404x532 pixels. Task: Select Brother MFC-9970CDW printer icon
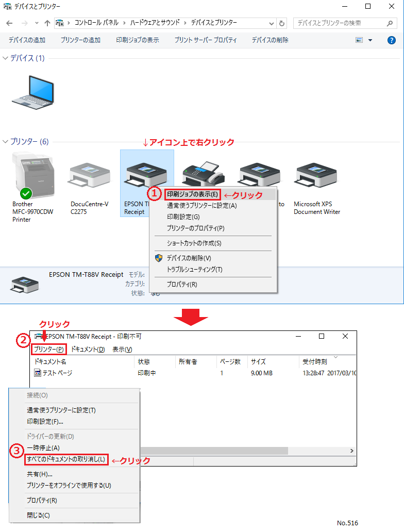pyautogui.click(x=33, y=176)
